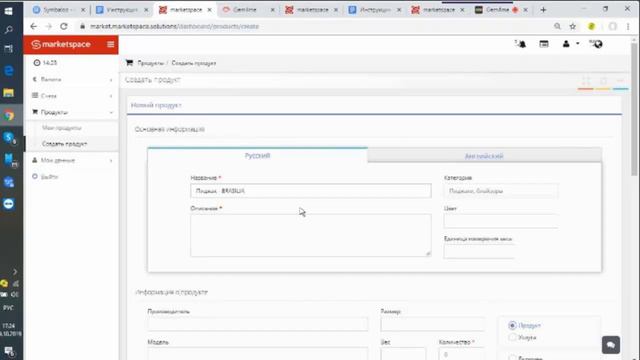Switch to the Symbaloo browser tab
Image resolution: width=640 pixels, height=360 pixels.
[59, 9]
